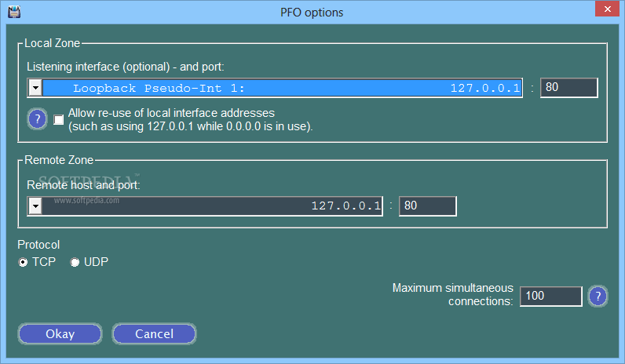
Task: Click the maximum connections 100 field
Action: 551,297
